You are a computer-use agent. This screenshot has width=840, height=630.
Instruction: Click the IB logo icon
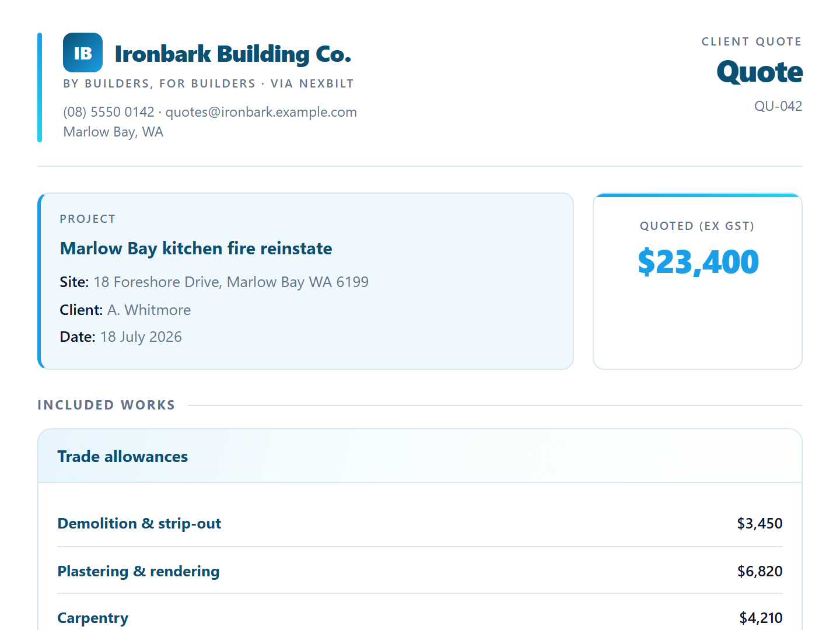click(x=83, y=52)
